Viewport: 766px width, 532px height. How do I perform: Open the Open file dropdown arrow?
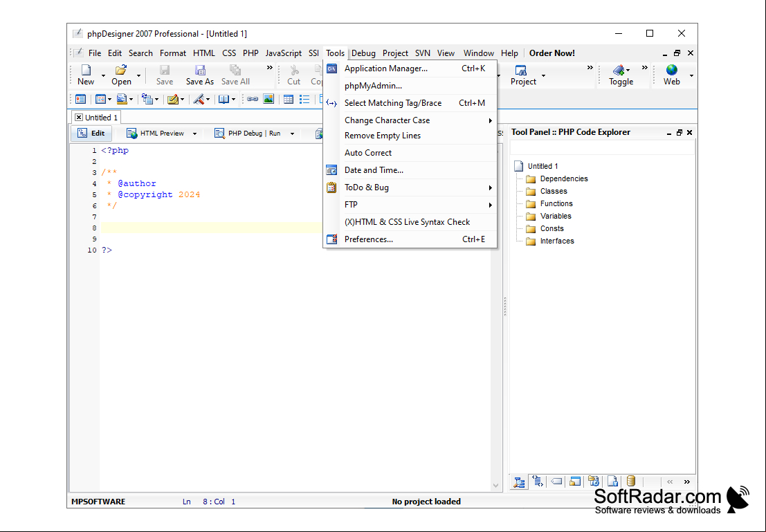pos(139,75)
